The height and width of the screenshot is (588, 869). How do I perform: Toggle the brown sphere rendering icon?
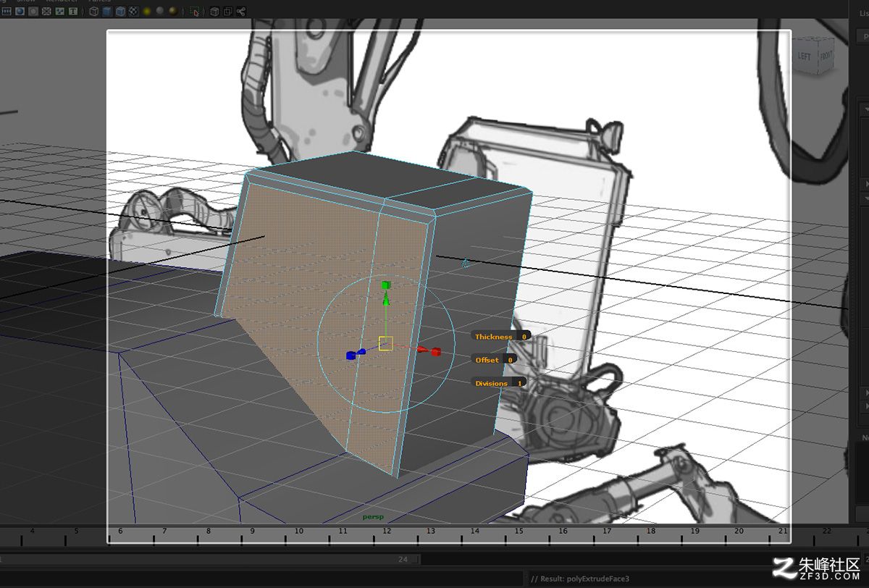click(x=172, y=11)
